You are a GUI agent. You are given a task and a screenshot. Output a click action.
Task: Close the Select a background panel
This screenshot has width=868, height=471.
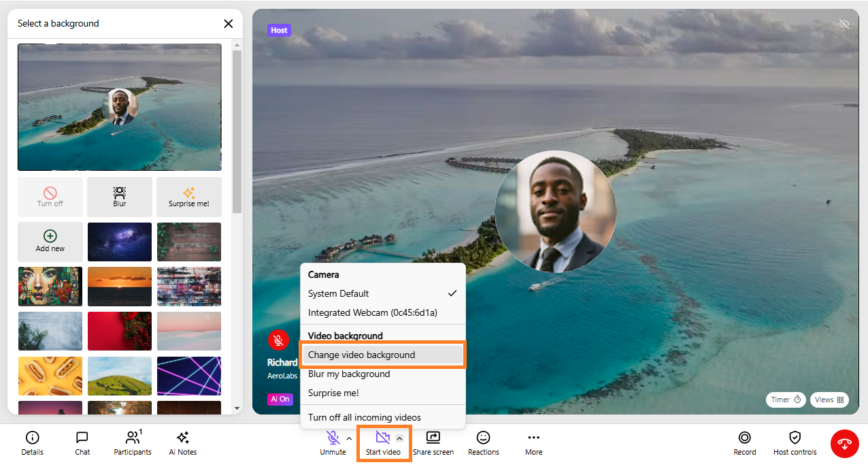coord(229,23)
